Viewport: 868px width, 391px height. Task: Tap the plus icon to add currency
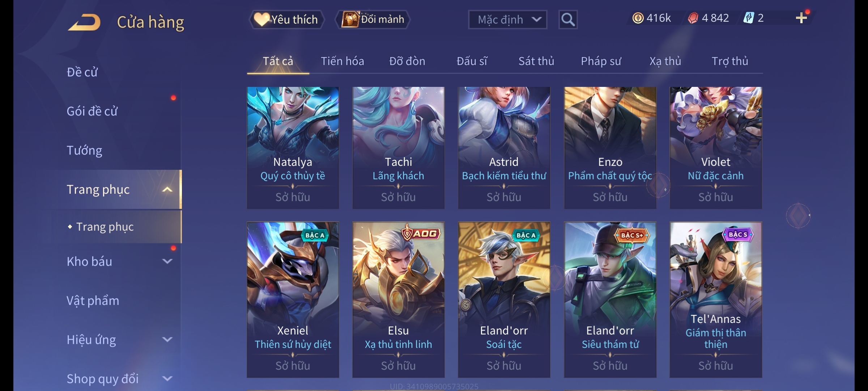(x=801, y=18)
